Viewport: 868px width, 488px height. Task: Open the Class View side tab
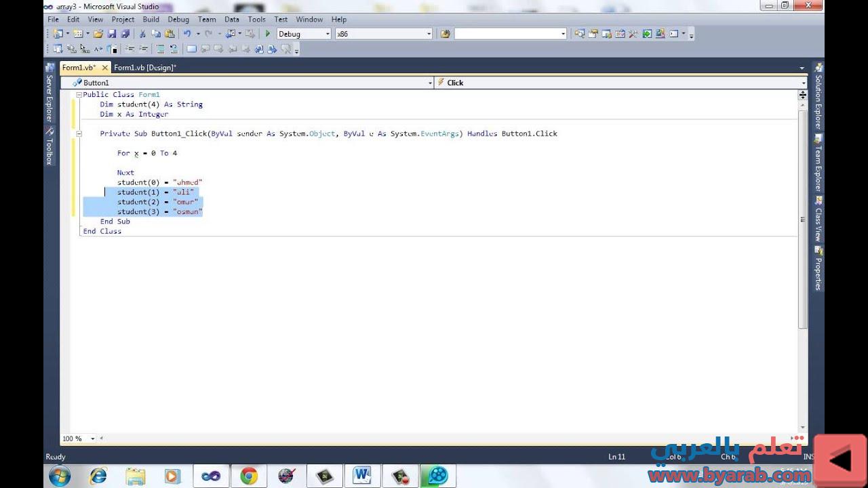[x=818, y=220]
